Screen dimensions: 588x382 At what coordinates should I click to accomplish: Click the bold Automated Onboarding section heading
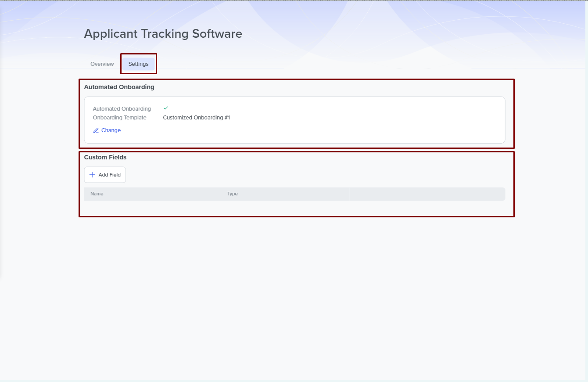pyautogui.click(x=119, y=87)
